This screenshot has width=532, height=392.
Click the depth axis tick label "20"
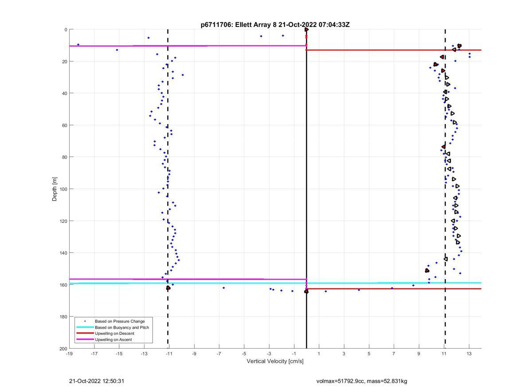64,62
